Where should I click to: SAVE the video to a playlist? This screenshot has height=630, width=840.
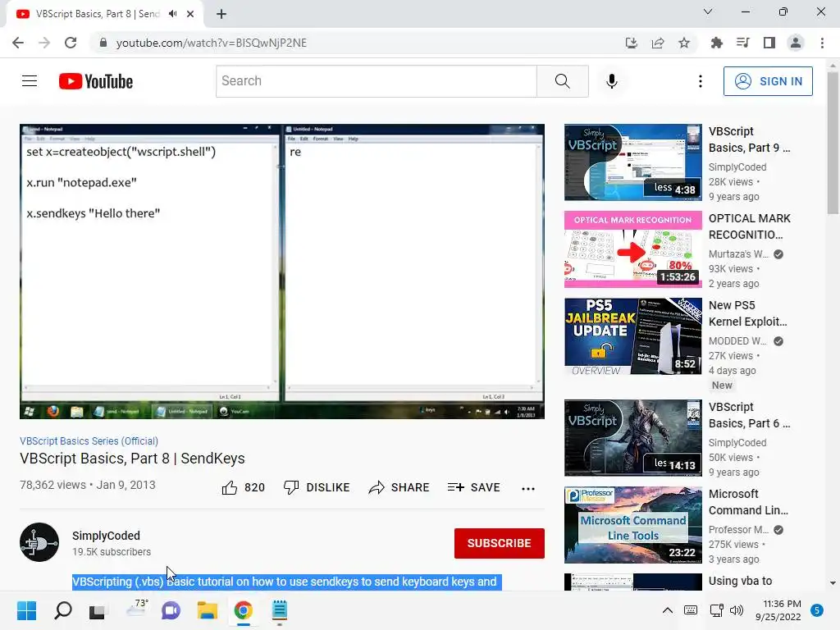[x=473, y=487]
